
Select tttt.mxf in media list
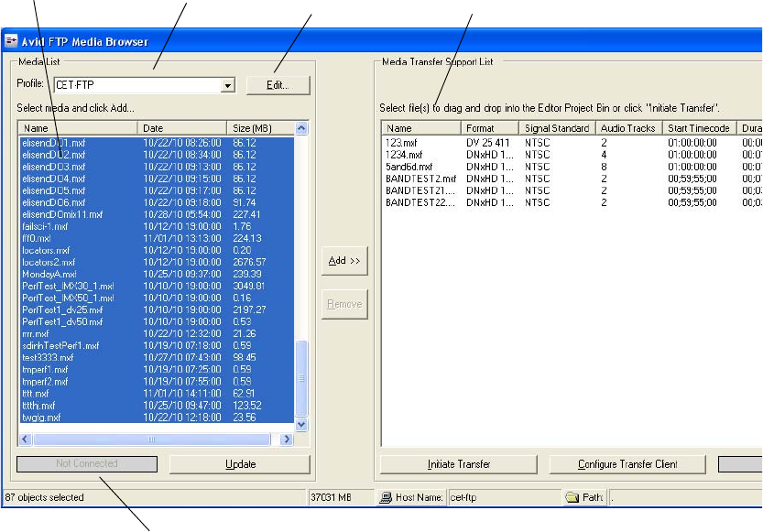pos(157,394)
